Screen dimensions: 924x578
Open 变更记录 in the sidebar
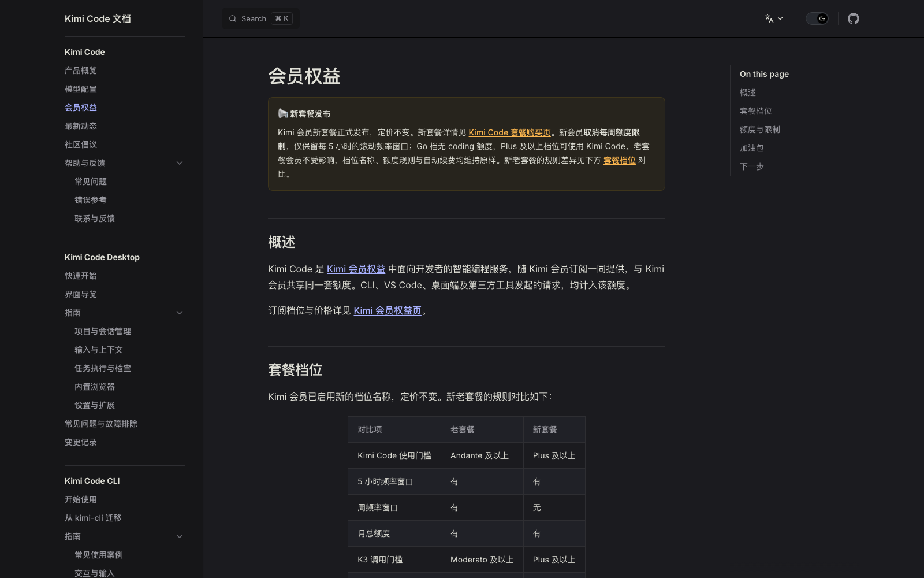[x=81, y=442]
